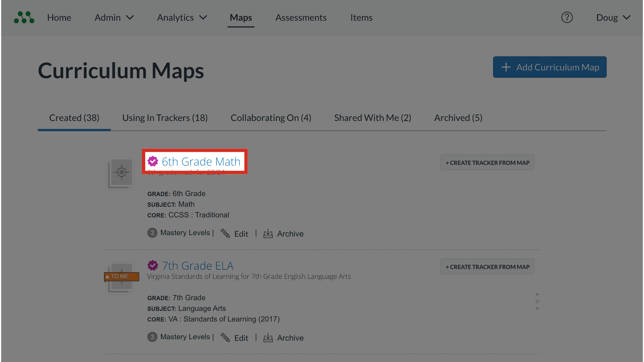The image size is (644, 362).
Task: Click Edit text for 7th Grade ELA
Action: 241,338
